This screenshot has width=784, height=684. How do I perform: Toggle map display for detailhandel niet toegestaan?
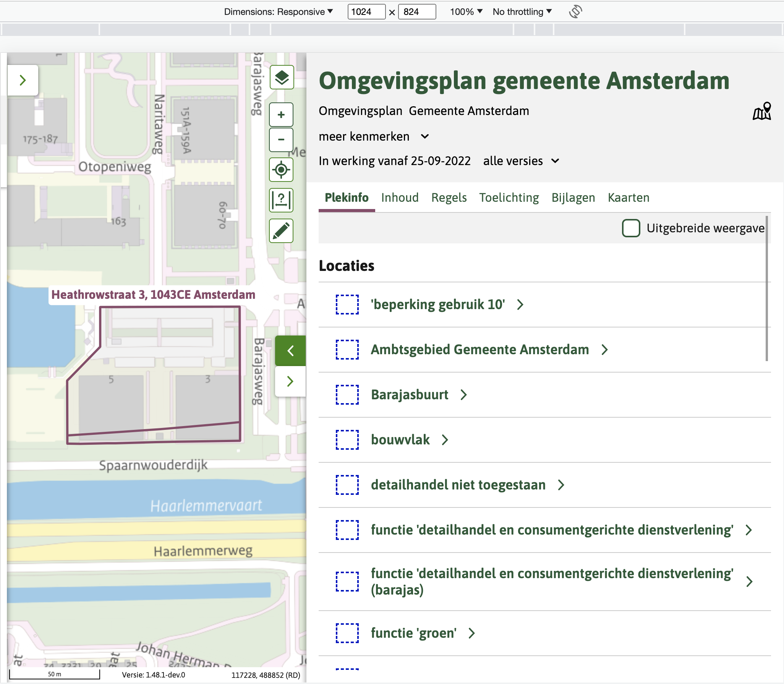[347, 485]
